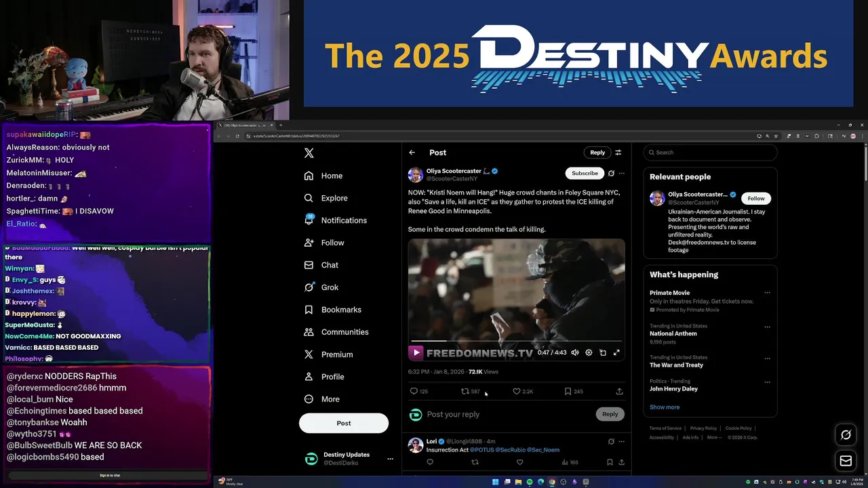The image size is (868, 488).
Task: Open the @SecRubio mention link
Action: 510,450
